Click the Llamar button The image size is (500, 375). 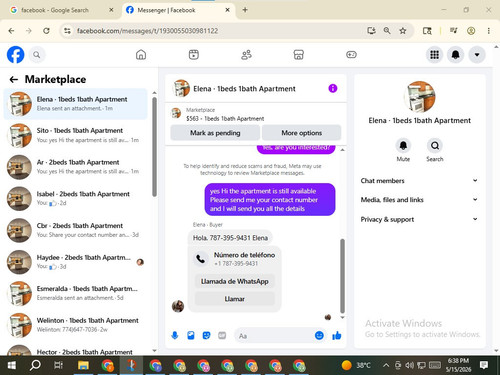click(x=235, y=299)
